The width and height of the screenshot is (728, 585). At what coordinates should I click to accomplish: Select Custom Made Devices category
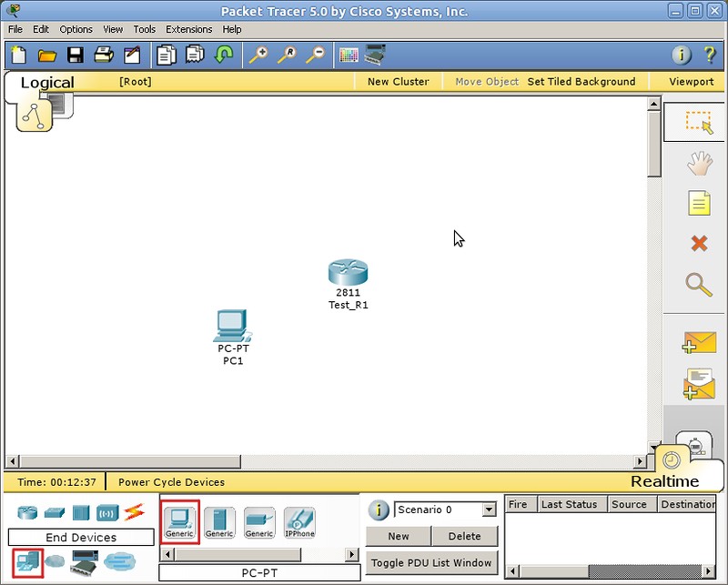click(x=85, y=563)
